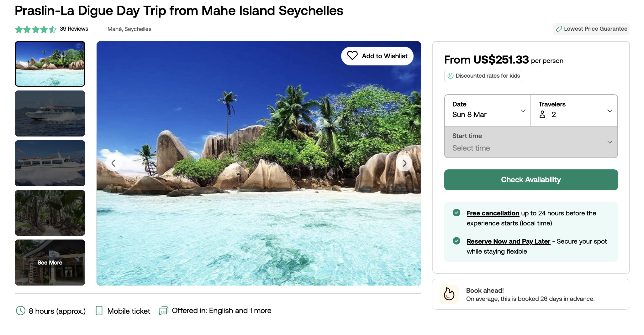Select the speedboat thumbnail image
Screen dimensions: 644x335
click(50, 113)
